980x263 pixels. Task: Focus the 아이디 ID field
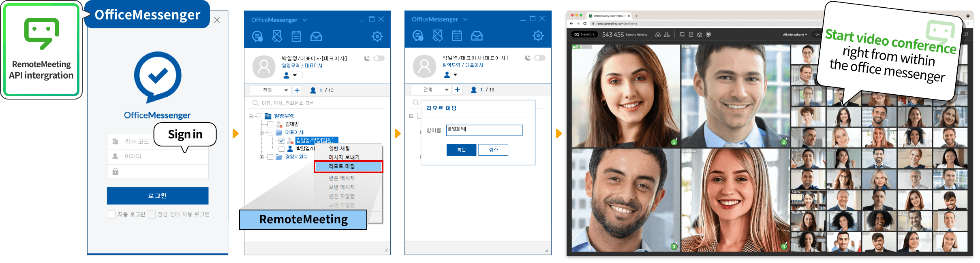coord(158,156)
